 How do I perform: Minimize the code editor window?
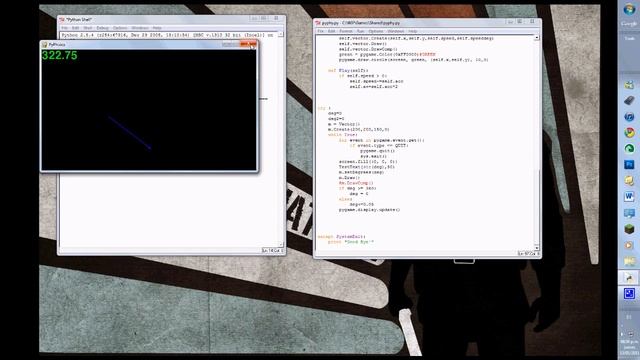click(x=511, y=21)
